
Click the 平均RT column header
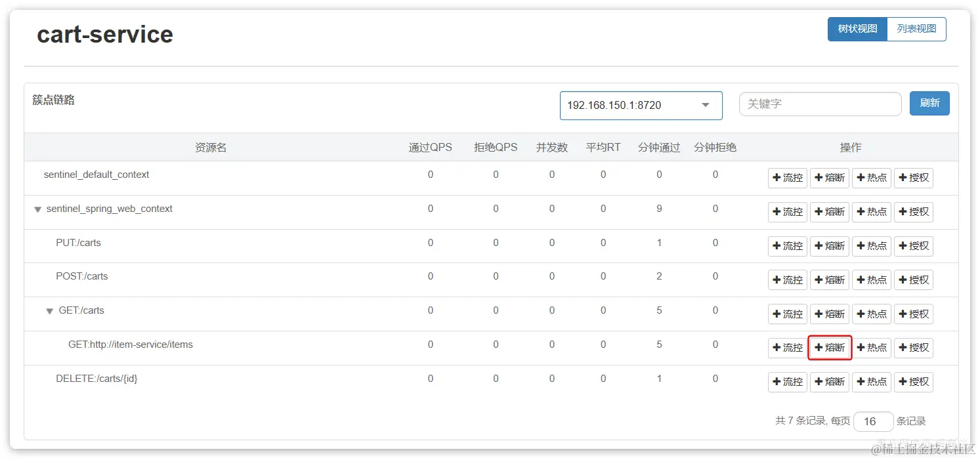click(603, 148)
